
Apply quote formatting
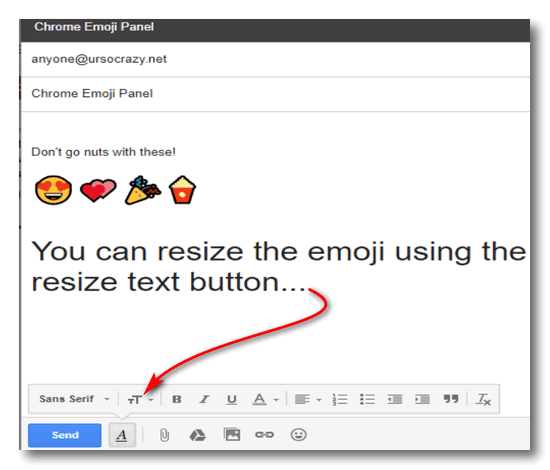451,399
